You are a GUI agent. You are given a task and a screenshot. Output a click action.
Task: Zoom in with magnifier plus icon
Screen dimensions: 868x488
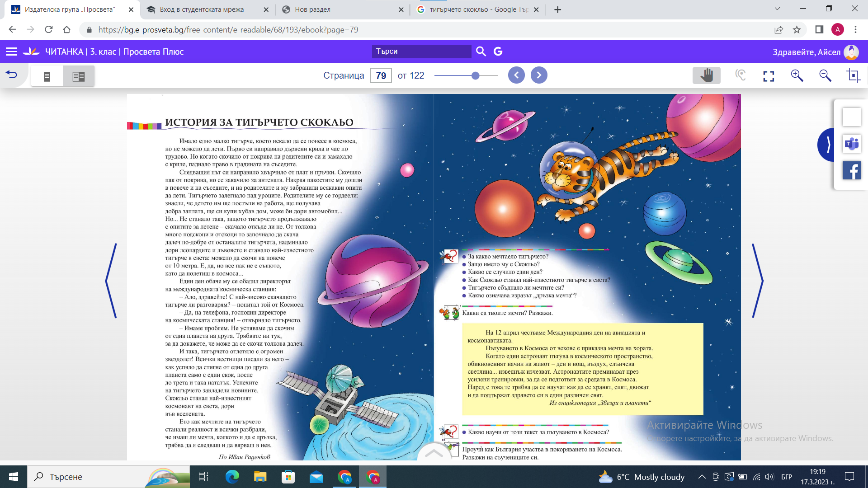(x=797, y=75)
